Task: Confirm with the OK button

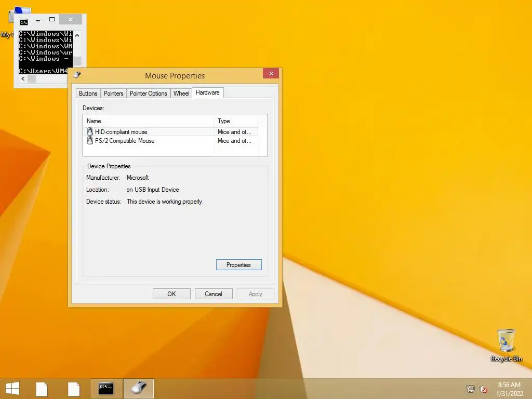Action: tap(171, 294)
